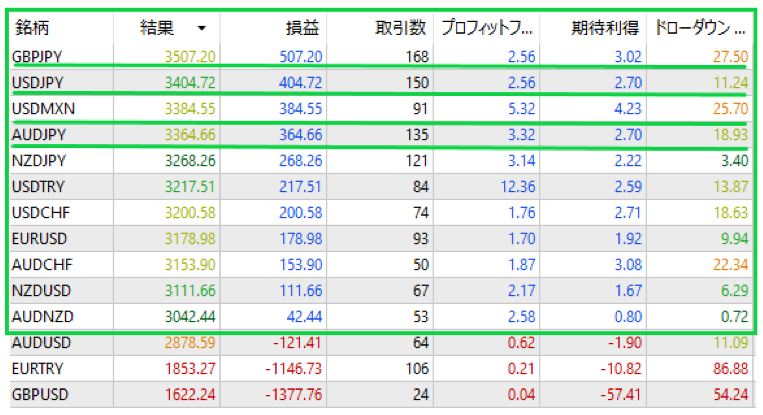Select the AUDNZD row

click(41, 317)
